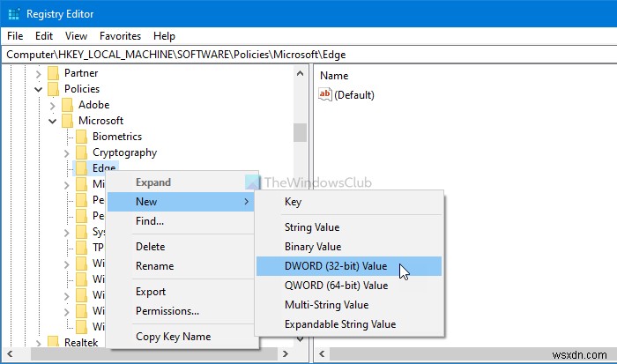Image resolution: width=617 pixels, height=364 pixels.
Task: Click the registry path address bar
Action: pyautogui.click(x=308, y=55)
